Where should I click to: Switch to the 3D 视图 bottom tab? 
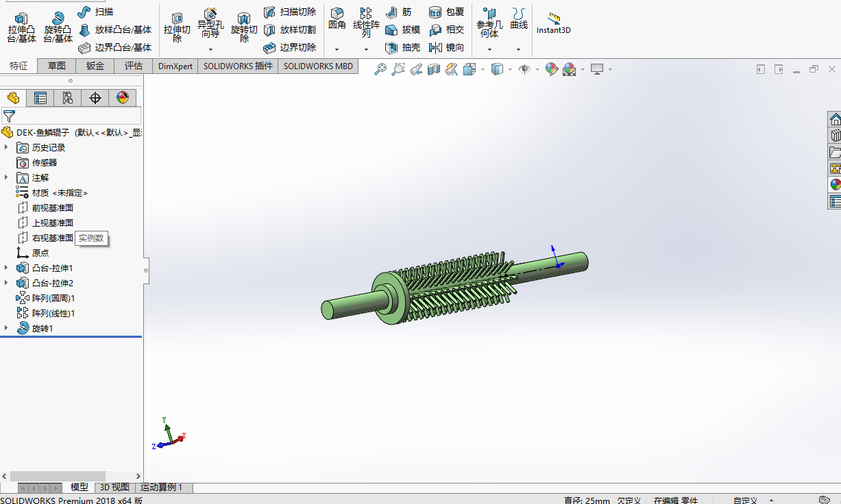(114, 488)
